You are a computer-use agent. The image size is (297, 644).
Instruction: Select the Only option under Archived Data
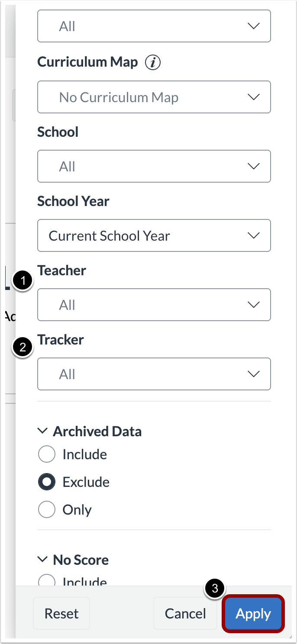(47, 509)
